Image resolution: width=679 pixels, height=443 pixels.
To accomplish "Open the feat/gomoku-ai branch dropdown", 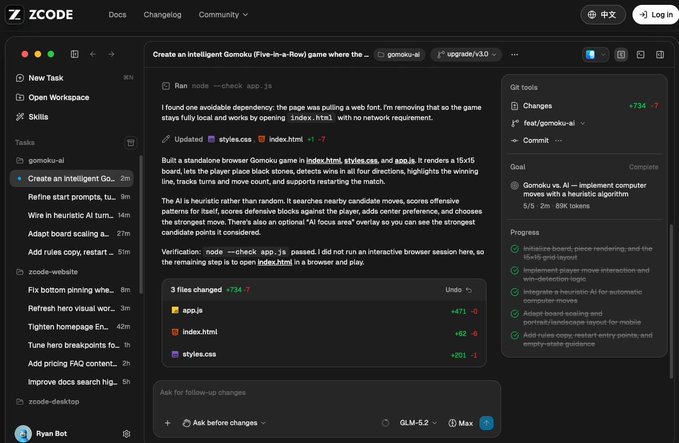I will [548, 123].
